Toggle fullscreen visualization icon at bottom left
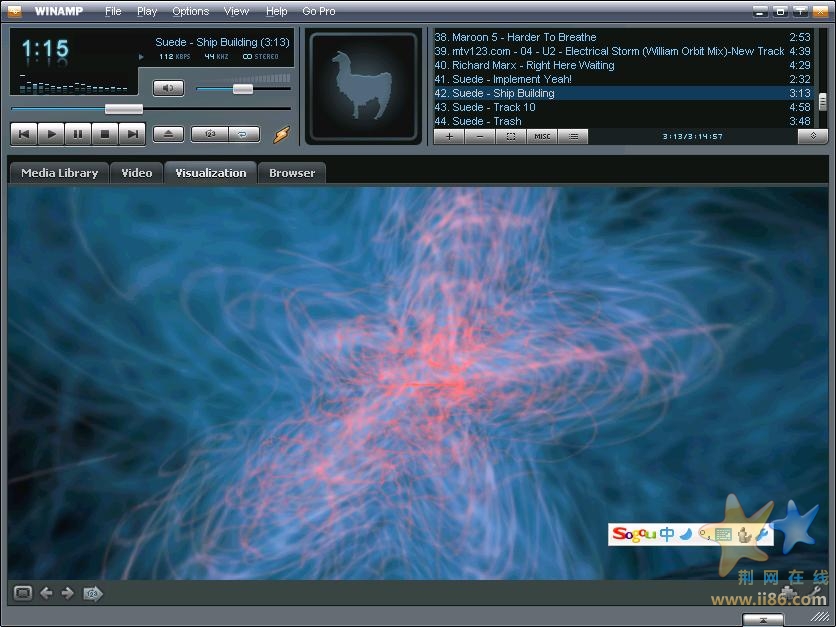Viewport: 836px width, 627px height. (x=23, y=593)
